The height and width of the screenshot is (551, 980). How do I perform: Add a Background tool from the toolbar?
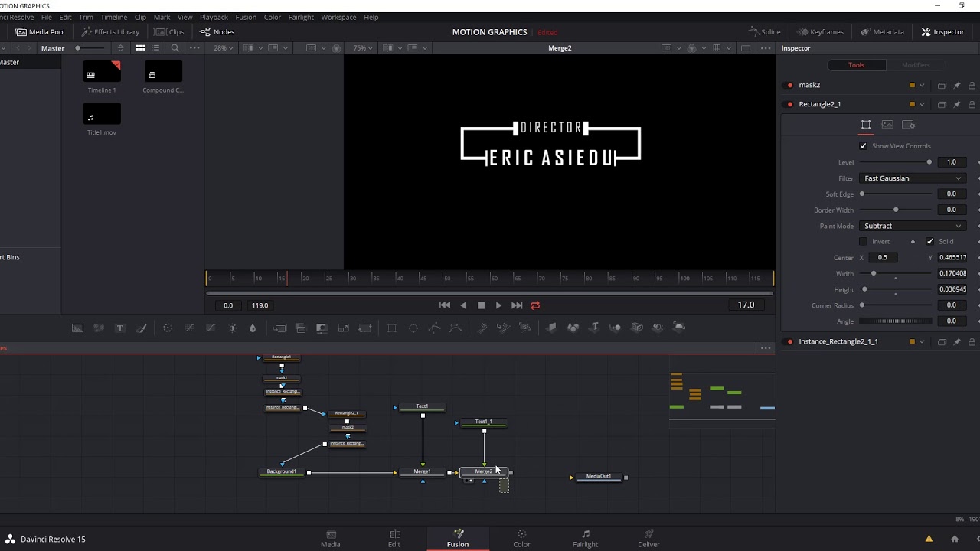(x=77, y=328)
